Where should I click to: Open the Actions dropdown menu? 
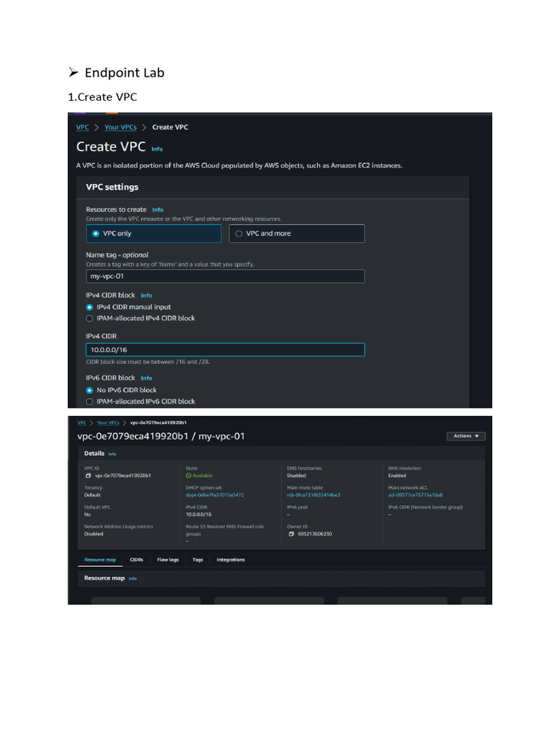tap(466, 436)
